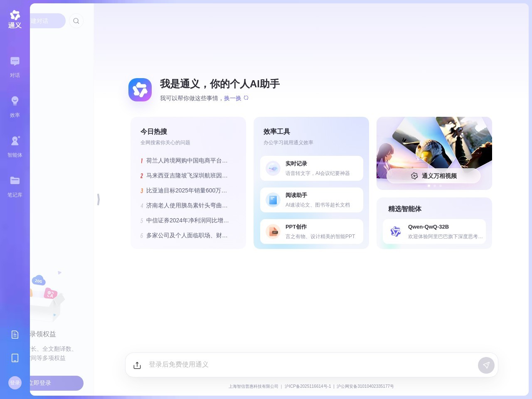Open the Qwen-QwQ-32B agent card
The width and height of the screenshot is (532, 399).
(434, 232)
